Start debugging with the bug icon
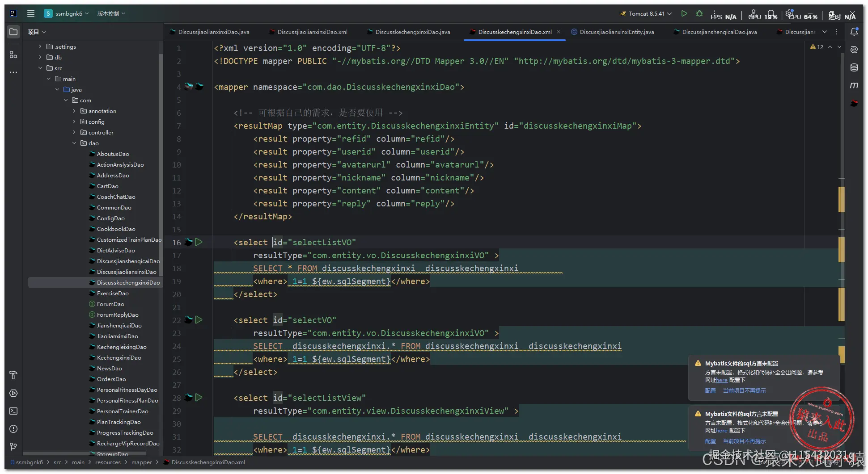 699,13
